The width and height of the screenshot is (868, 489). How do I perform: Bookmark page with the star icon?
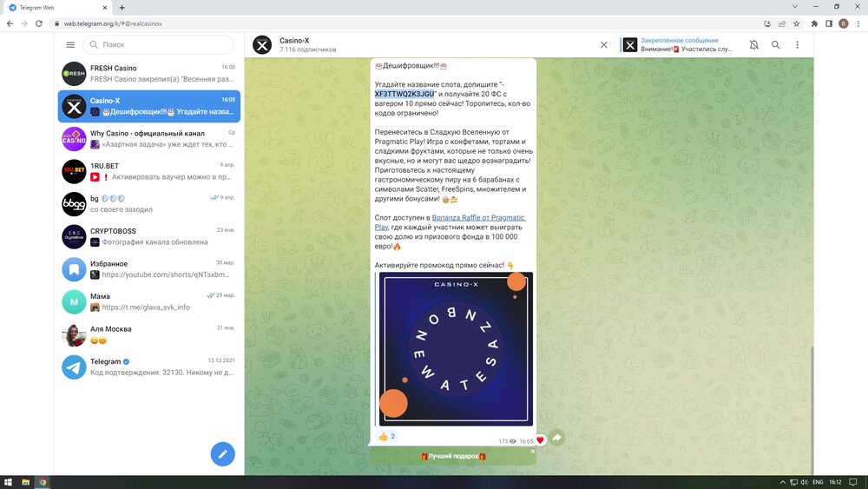(x=797, y=23)
